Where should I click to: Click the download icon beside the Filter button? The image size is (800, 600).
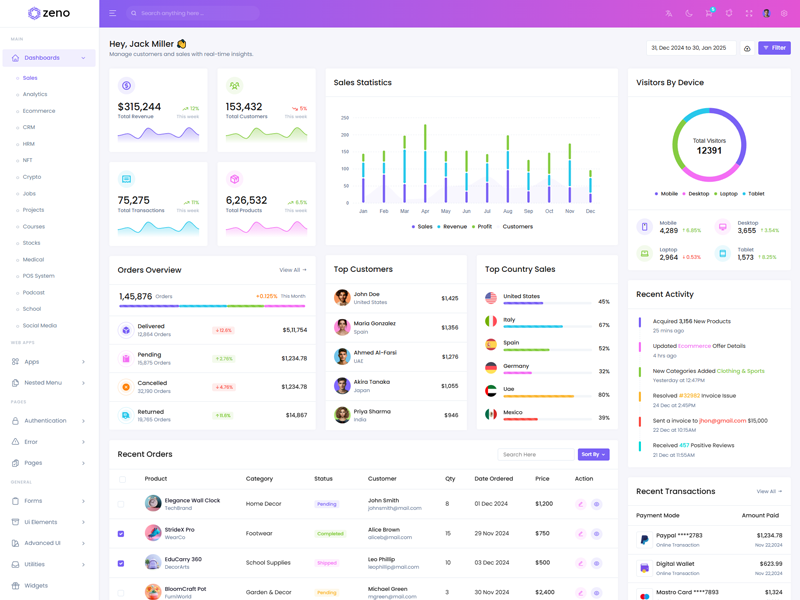[747, 48]
